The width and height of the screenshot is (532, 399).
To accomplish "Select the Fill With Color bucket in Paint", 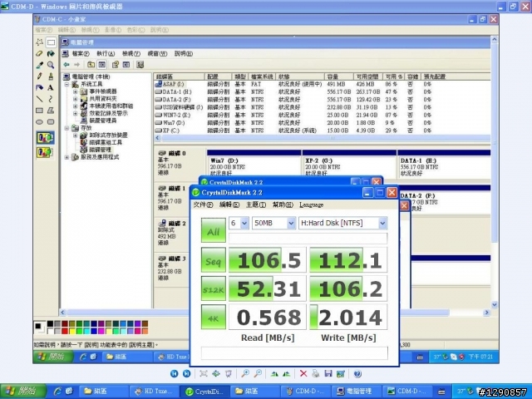I will pyautogui.click(x=51, y=53).
